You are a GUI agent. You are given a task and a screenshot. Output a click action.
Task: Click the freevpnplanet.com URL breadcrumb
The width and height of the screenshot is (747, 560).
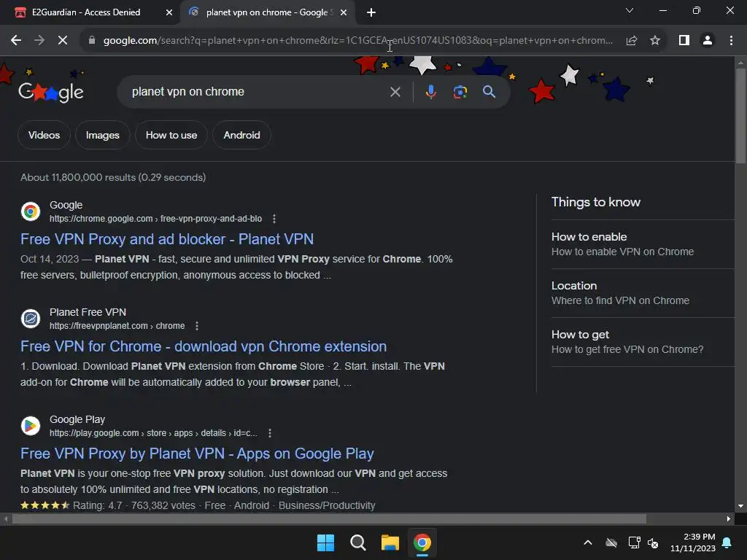point(117,326)
